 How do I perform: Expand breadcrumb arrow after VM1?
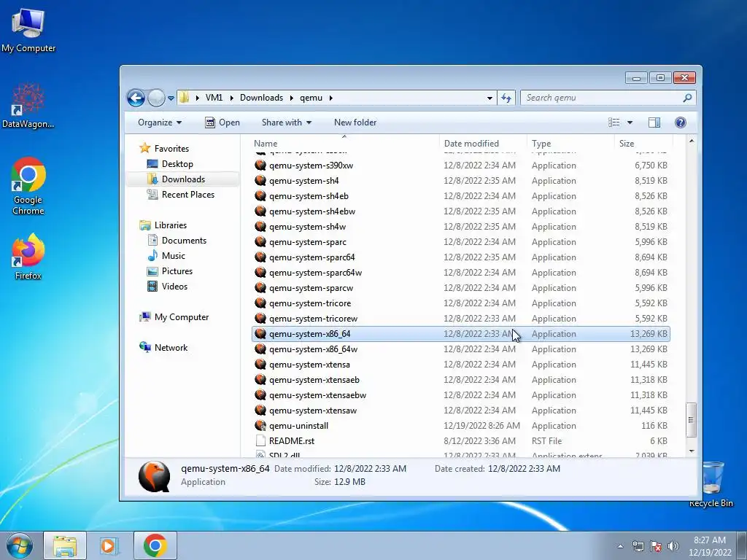231,98
